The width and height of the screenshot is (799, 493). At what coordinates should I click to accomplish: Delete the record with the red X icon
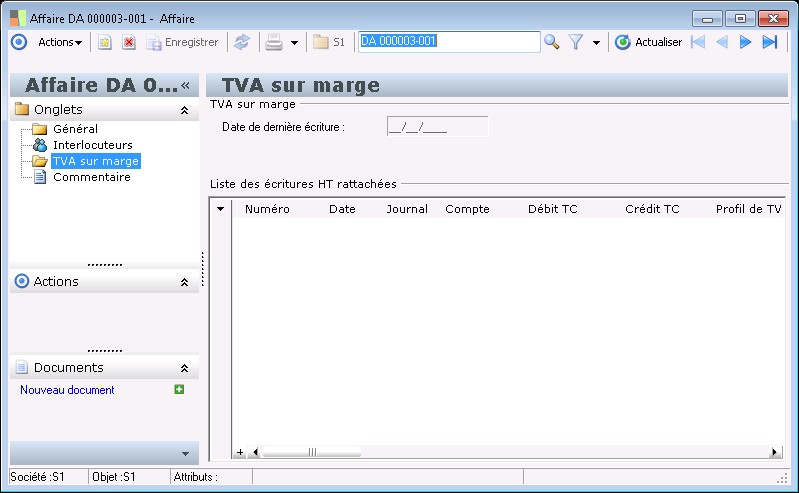click(x=129, y=42)
